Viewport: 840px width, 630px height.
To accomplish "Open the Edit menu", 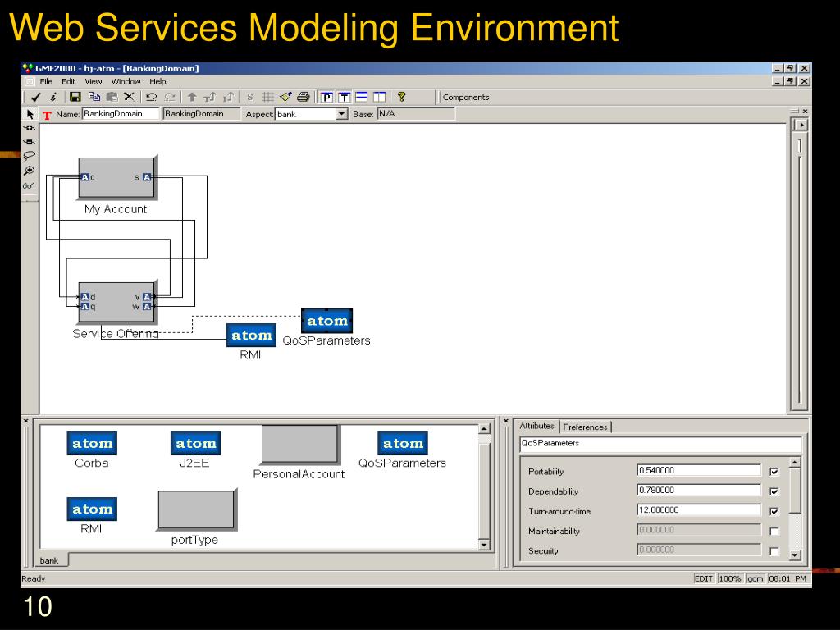I will (68, 81).
